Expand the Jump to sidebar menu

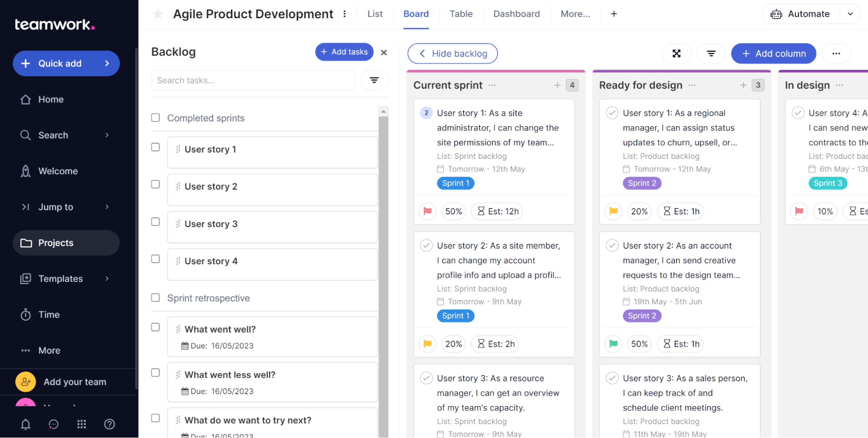click(107, 207)
